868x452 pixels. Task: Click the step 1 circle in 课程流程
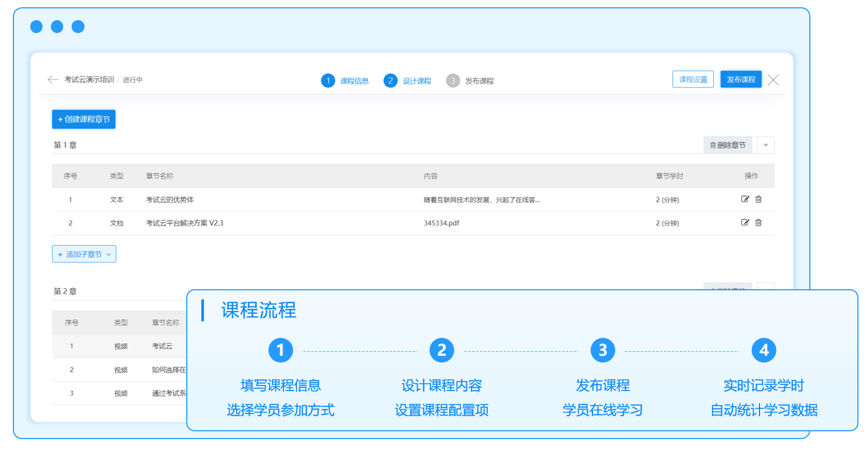tap(280, 350)
